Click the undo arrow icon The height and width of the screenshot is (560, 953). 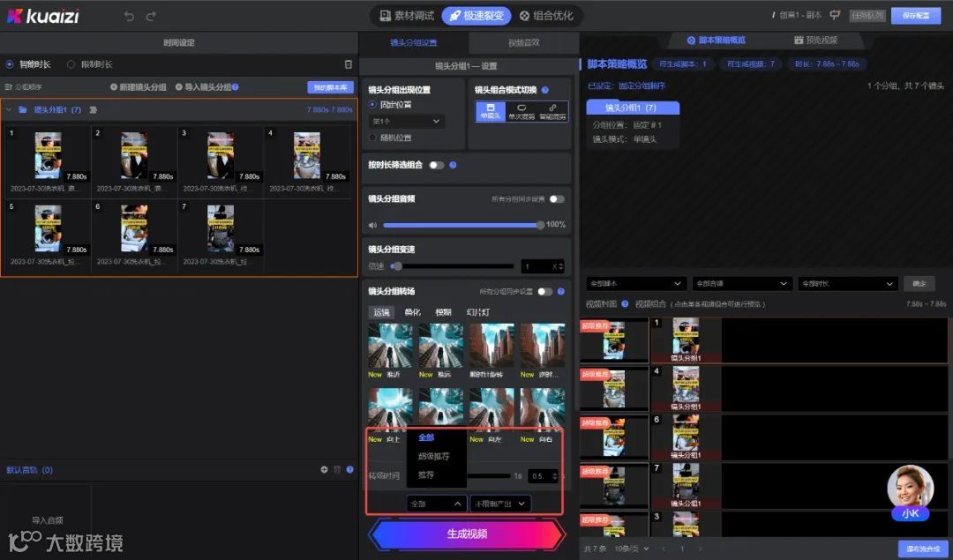[x=129, y=17]
